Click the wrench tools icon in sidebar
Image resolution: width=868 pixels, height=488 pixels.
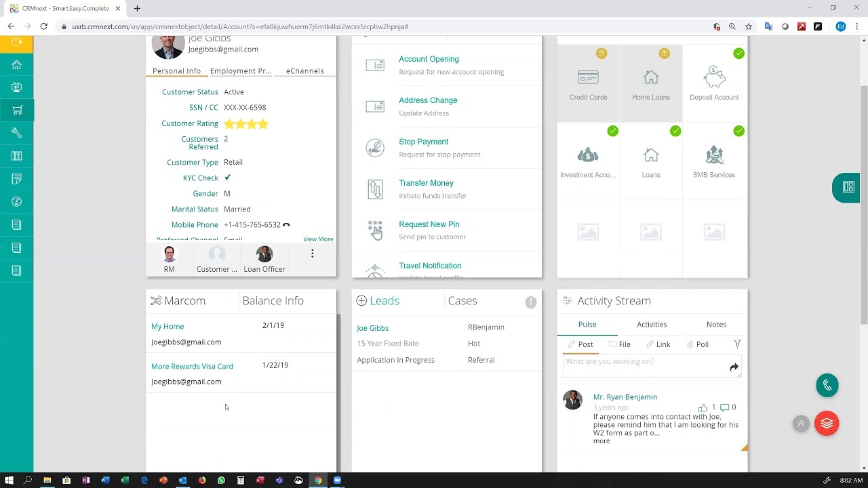pyautogui.click(x=17, y=133)
